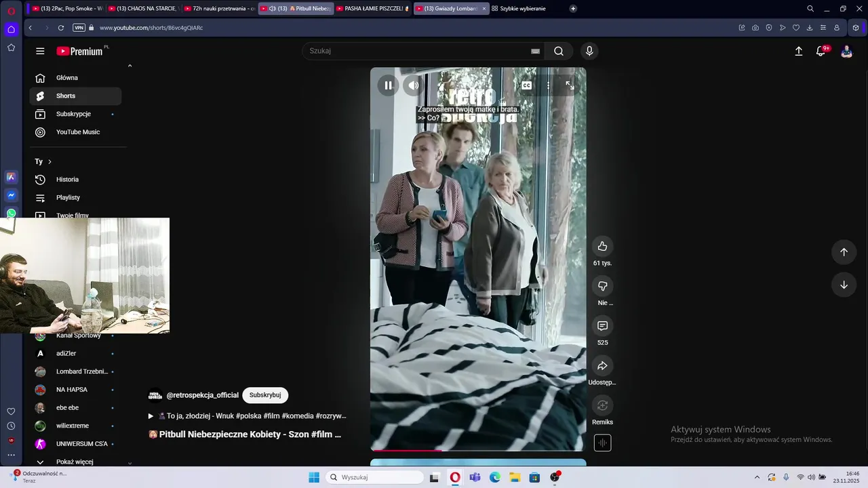The height and width of the screenshot is (488, 868).
Task: Open YouTube notifications bell
Action: (x=821, y=52)
